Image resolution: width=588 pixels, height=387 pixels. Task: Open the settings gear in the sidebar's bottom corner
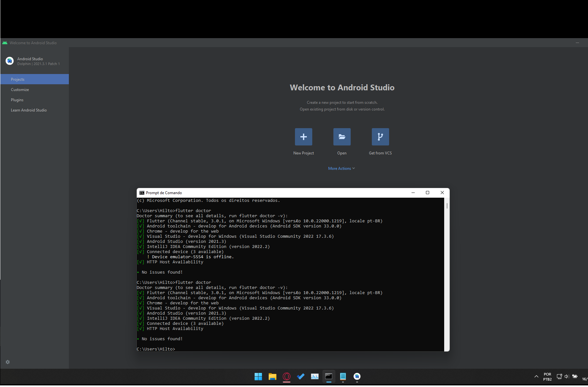8,362
